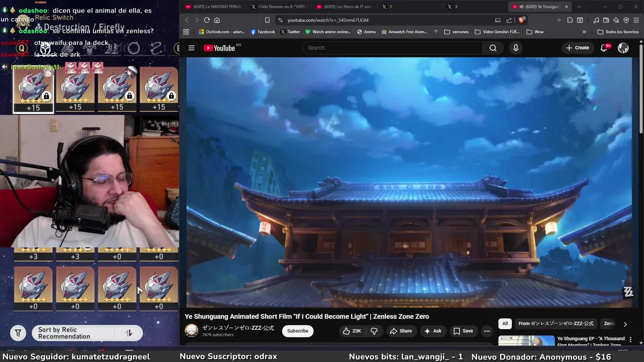Close the Ye Shunguang browser tab
This screenshot has width=644, height=362.
click(567, 7)
